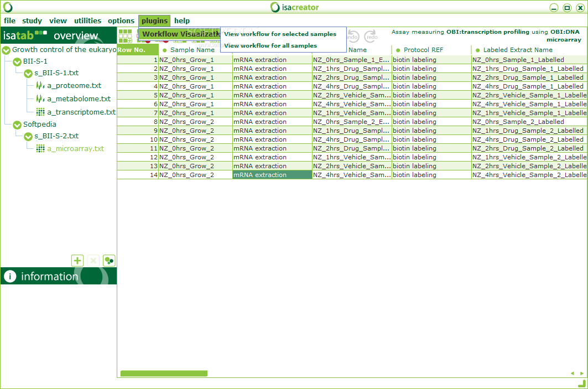The width and height of the screenshot is (588, 389).
Task: Collapse the Growth control investigation node
Action: [6, 50]
